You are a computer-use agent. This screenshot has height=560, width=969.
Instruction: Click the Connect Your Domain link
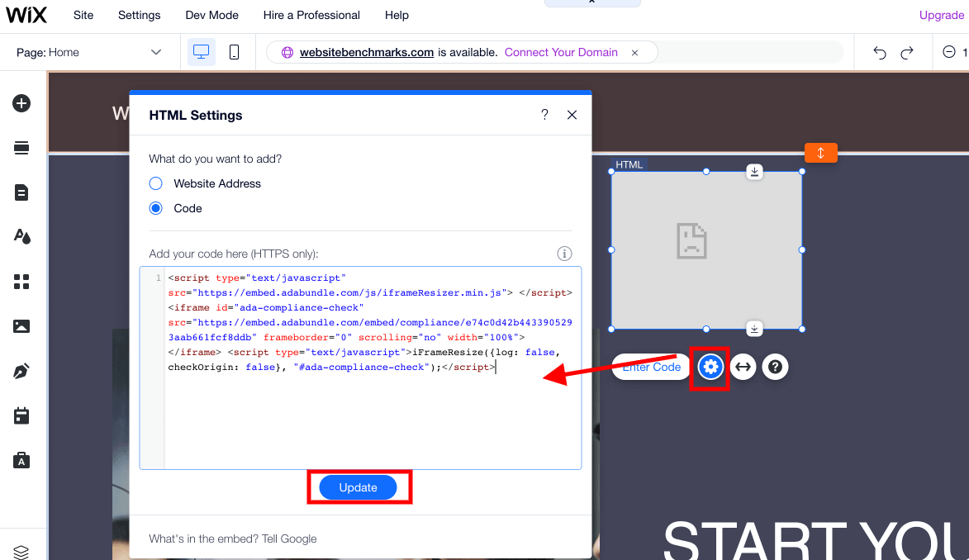point(561,53)
